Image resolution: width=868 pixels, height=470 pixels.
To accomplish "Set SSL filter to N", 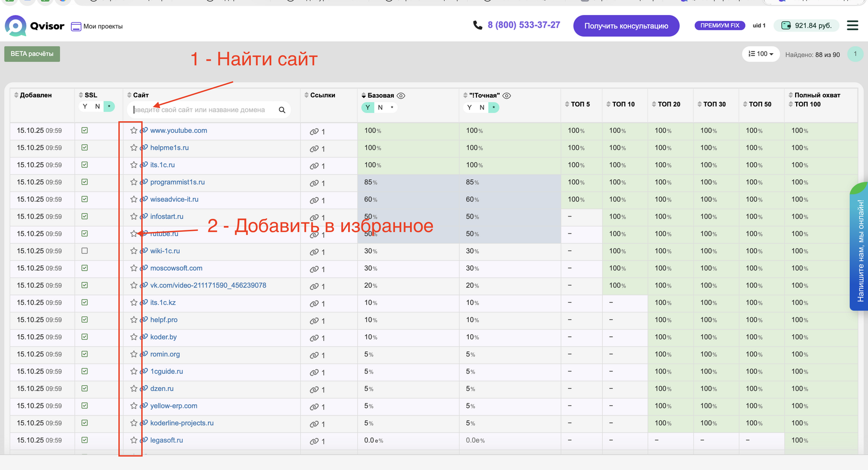I will click(x=97, y=106).
